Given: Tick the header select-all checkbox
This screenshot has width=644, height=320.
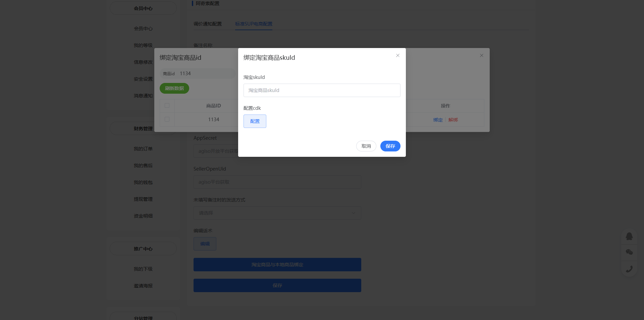Looking at the screenshot, I should (167, 105).
